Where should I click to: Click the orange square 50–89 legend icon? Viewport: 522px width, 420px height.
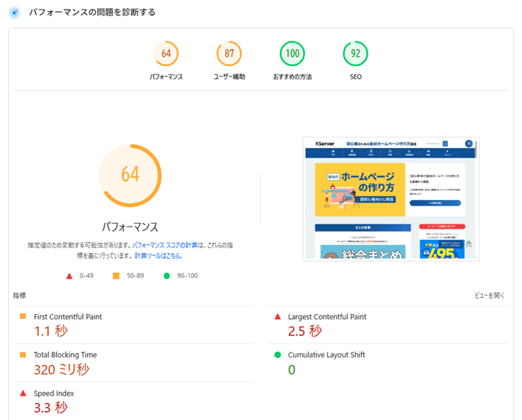coord(116,276)
